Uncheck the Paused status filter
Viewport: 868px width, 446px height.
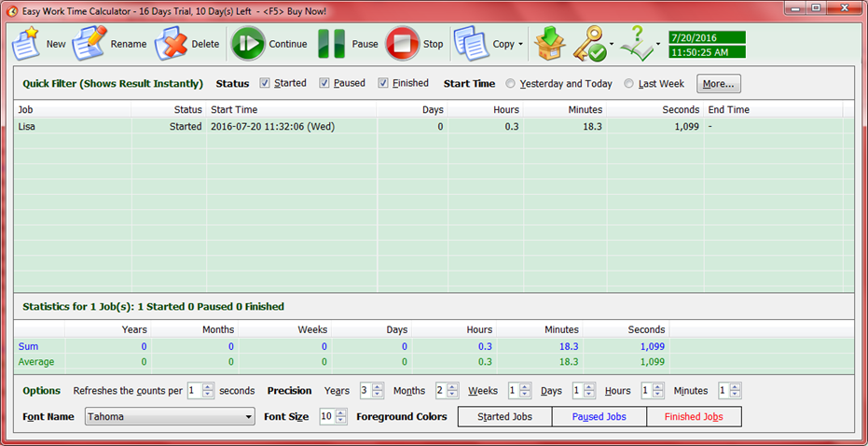pyautogui.click(x=324, y=83)
